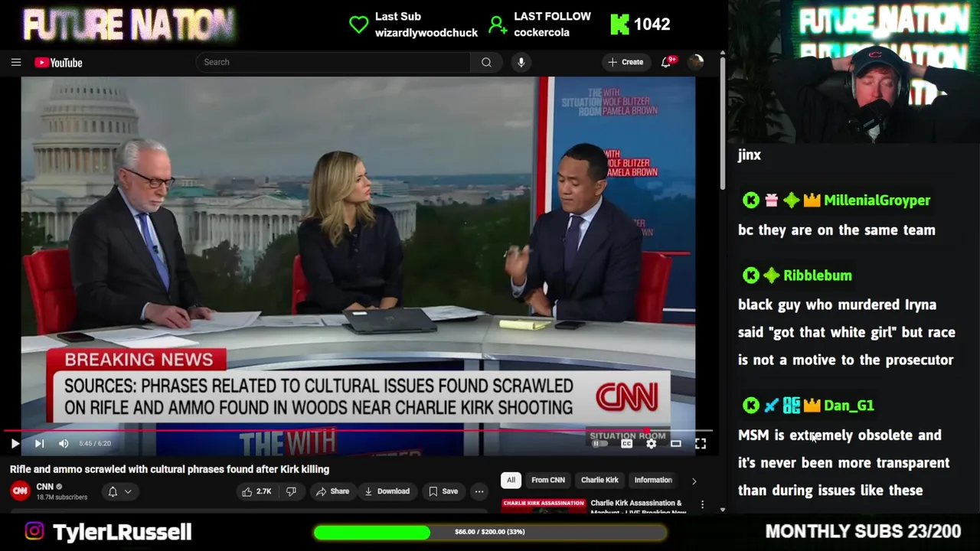Click the 18.7M subscribers text

(x=62, y=497)
